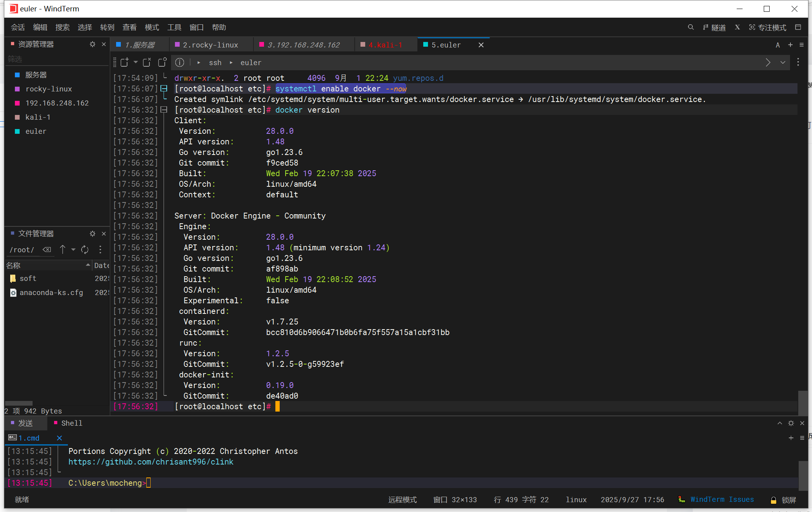Close the 资源管理器 panel
Screen dimensions: 812x512
point(104,44)
